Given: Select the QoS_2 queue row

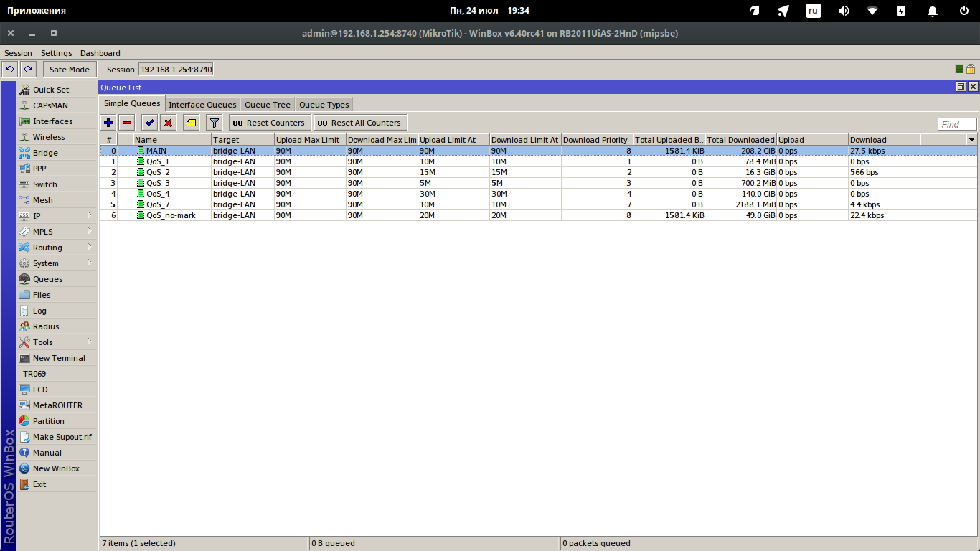Looking at the screenshot, I should 538,172.
